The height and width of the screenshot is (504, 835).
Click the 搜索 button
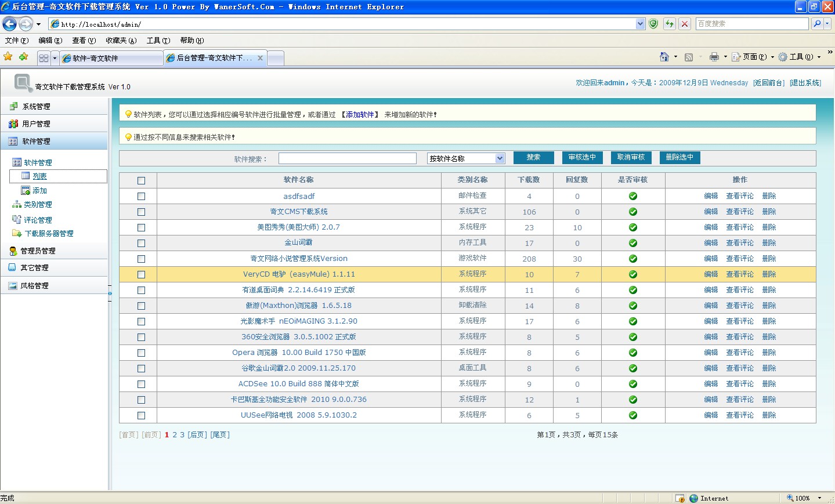pos(533,157)
